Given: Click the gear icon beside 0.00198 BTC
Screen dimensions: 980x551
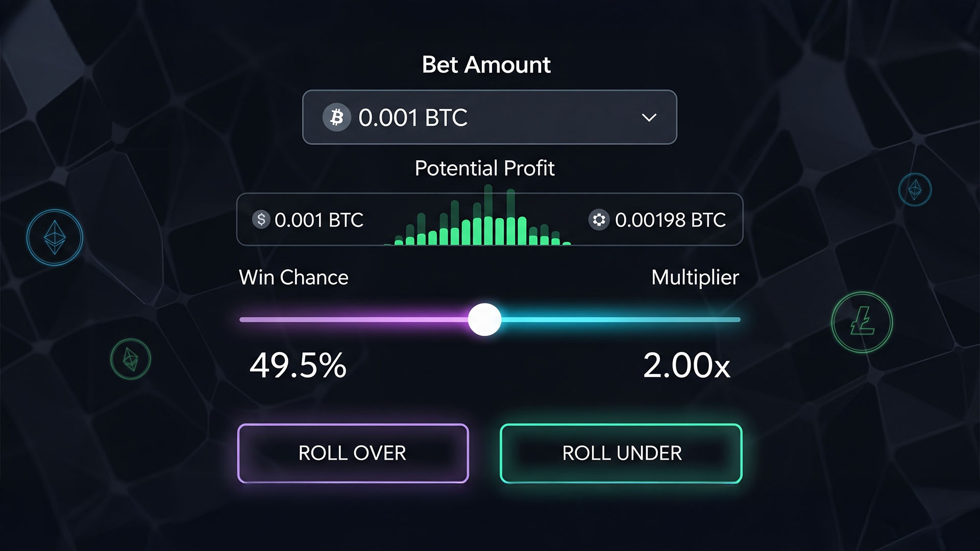Looking at the screenshot, I should tap(599, 220).
